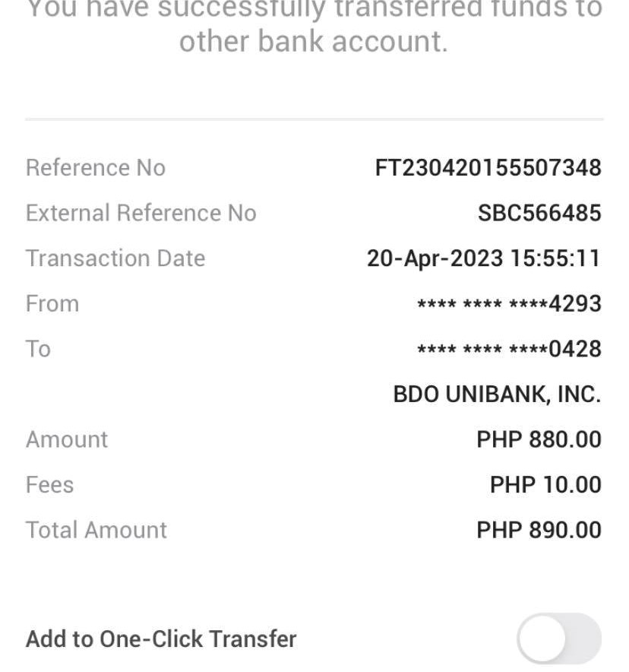This screenshot has width=629, height=672.
Task: Click the Transaction Date label
Action: (115, 258)
